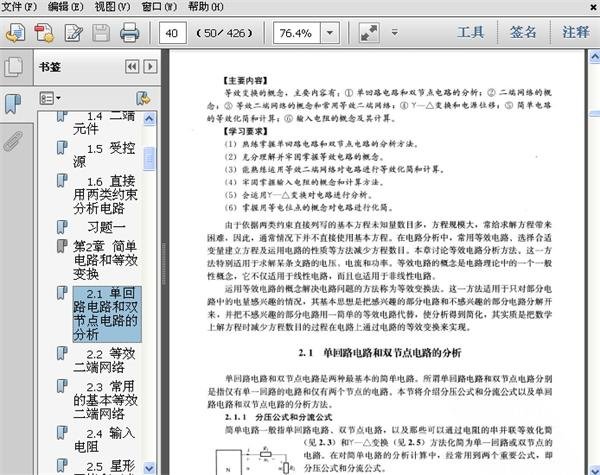The height and width of the screenshot is (475, 600).
Task: Click the bookmark icon beside 习题一
Action: [x=62, y=227]
